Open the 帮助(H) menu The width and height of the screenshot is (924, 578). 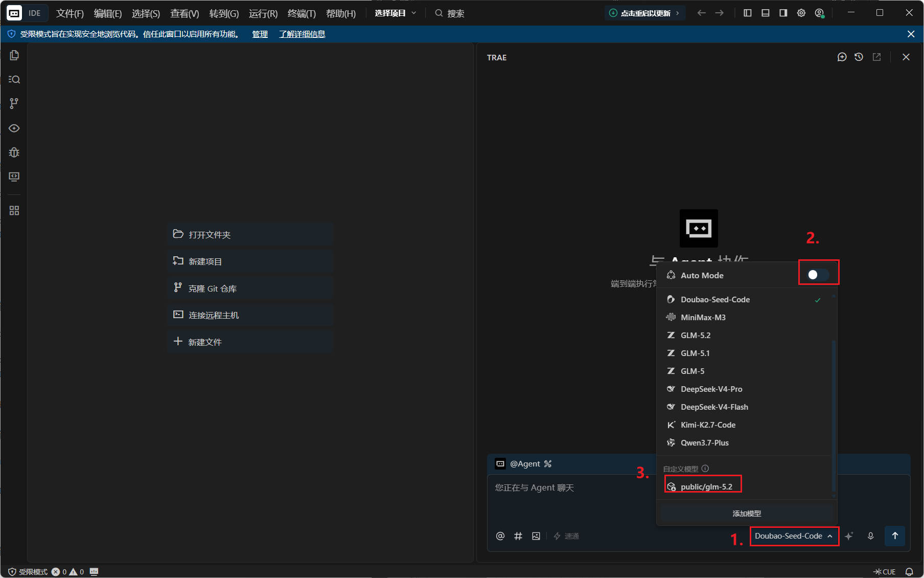341,13
